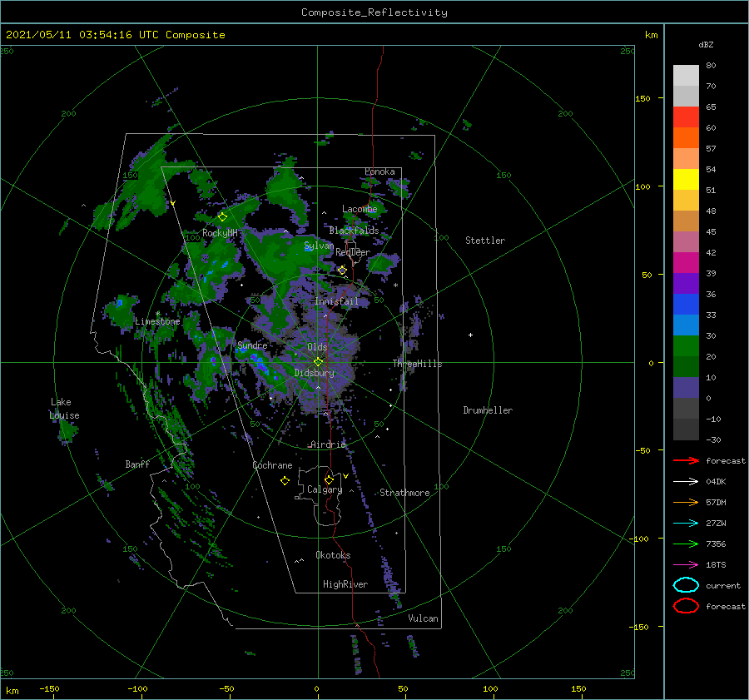Select the orange 57DM arrow icon
749x700 pixels.
click(686, 502)
